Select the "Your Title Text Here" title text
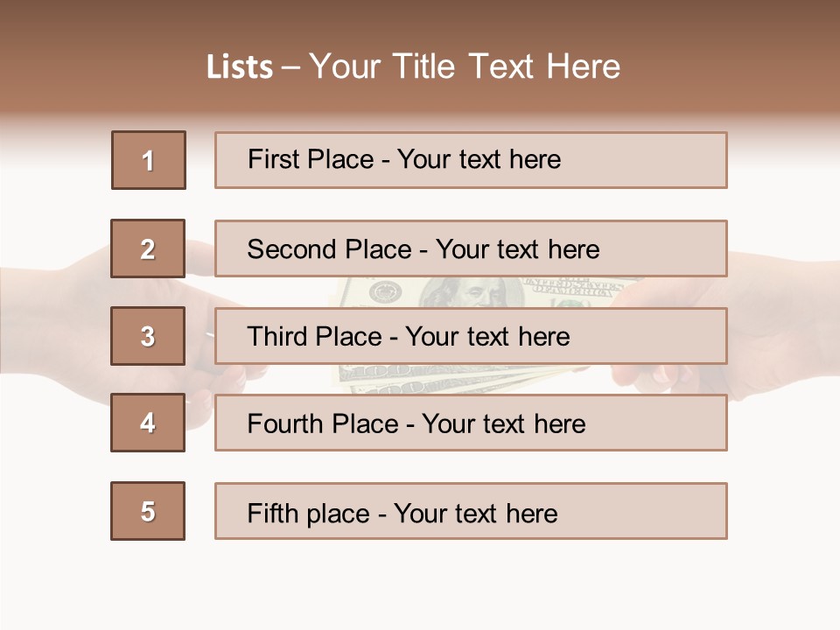The height and width of the screenshot is (630, 840). click(465, 66)
